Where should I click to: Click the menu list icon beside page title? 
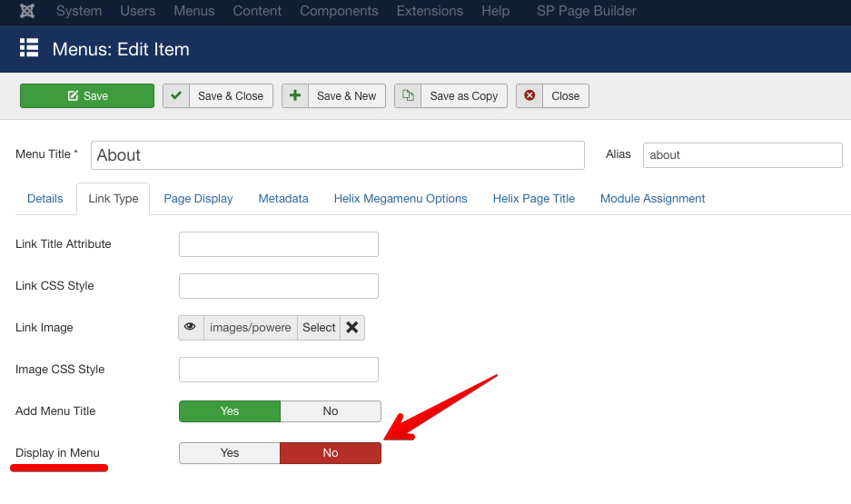pos(29,49)
